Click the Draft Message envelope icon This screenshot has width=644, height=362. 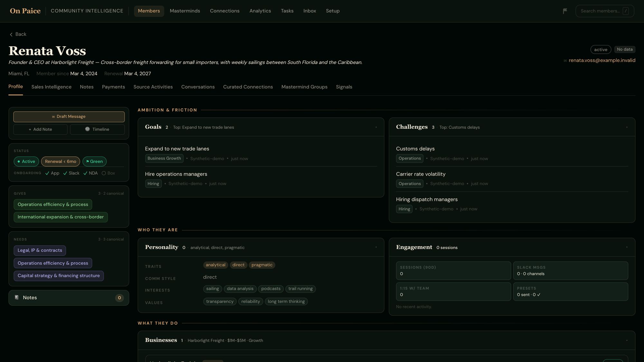pos(53,116)
